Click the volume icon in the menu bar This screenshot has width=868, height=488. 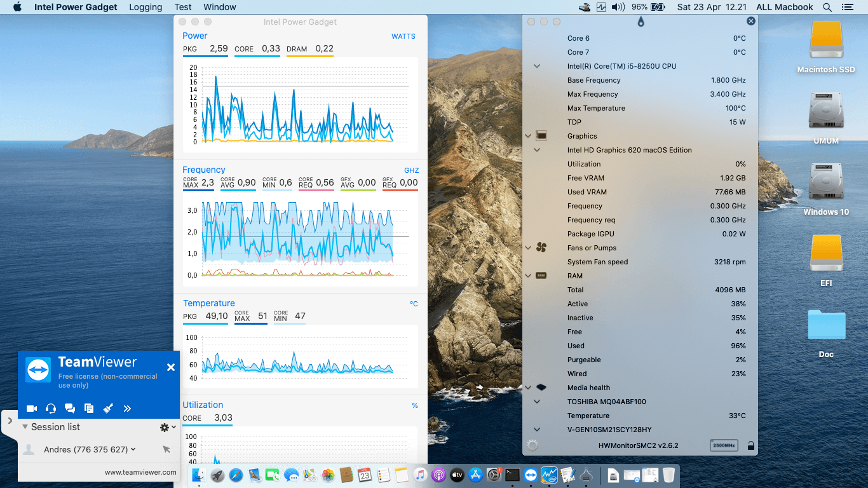(618, 7)
